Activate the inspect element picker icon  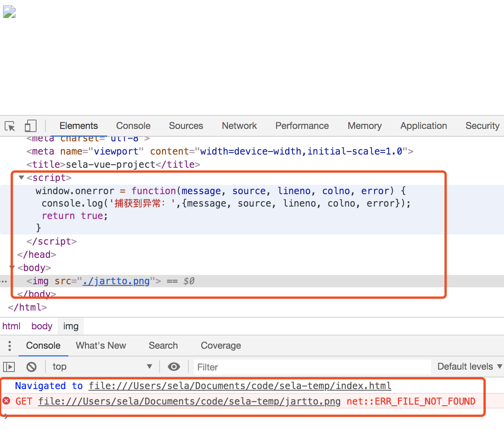coord(10,126)
